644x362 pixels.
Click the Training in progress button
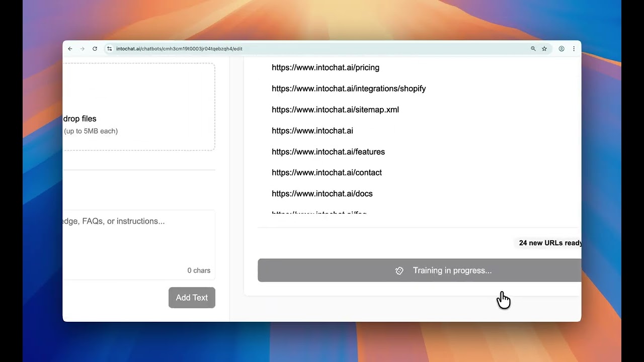tap(420, 270)
